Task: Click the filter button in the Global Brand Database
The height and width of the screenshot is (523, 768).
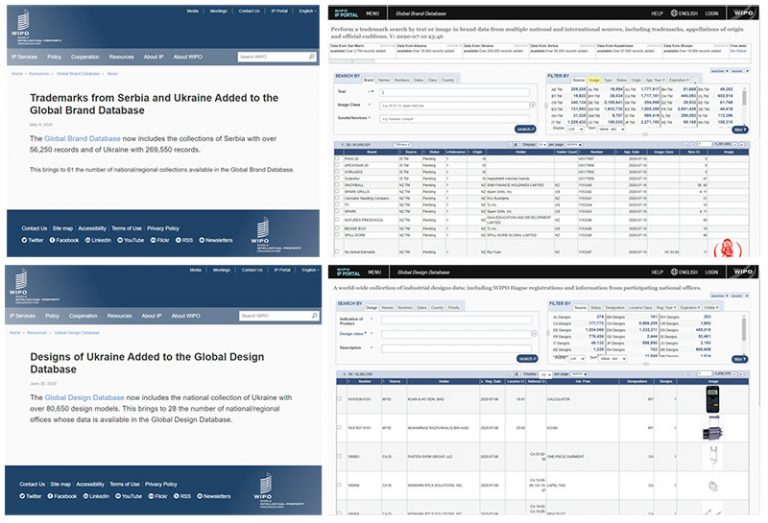Action: click(740, 129)
